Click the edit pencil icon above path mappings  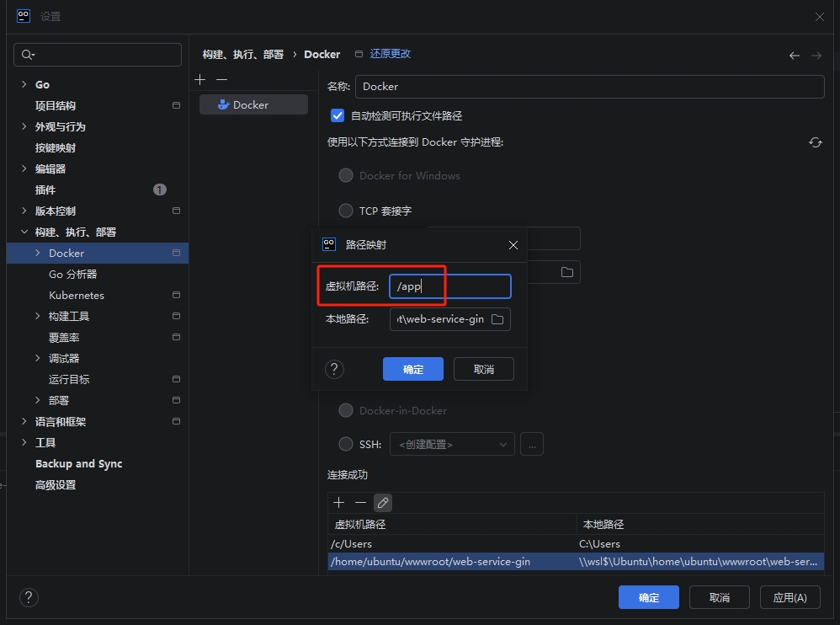(383, 503)
